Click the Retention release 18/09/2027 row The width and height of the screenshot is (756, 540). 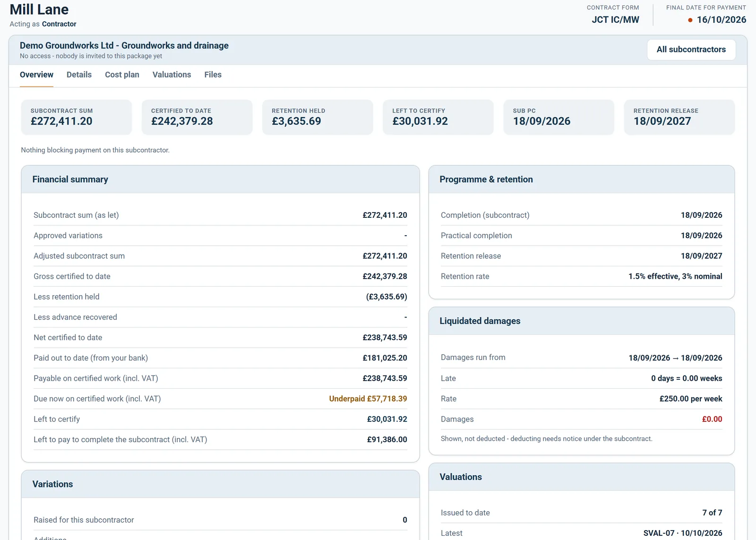coord(581,256)
